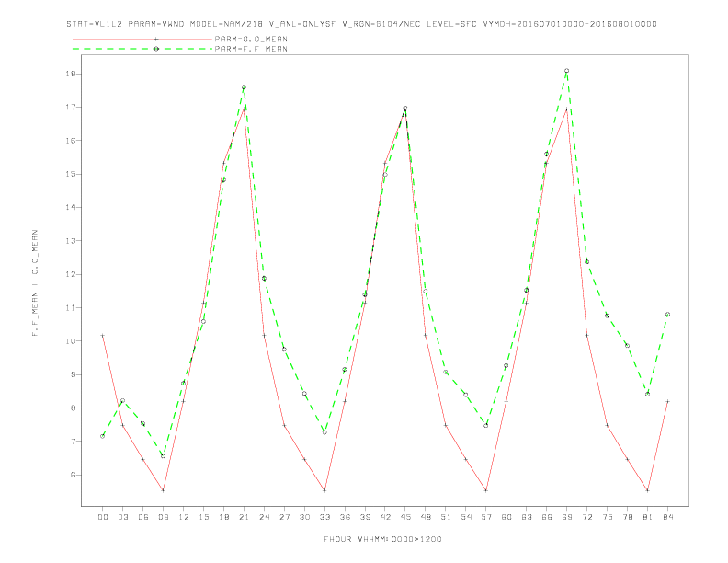The image size is (728, 563).
Task: Click the x-axis tick label 57
Action: [486, 517]
